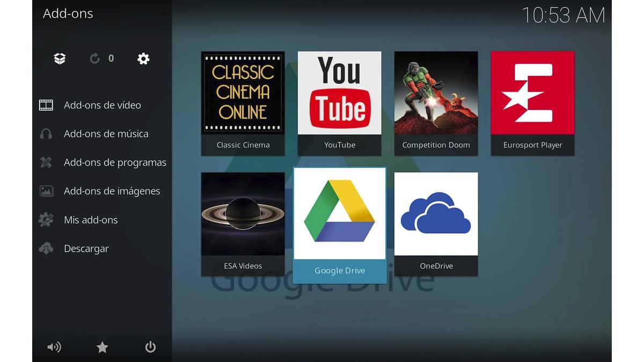
Task: Open the add-on browser package icon
Action: pyautogui.click(x=59, y=58)
